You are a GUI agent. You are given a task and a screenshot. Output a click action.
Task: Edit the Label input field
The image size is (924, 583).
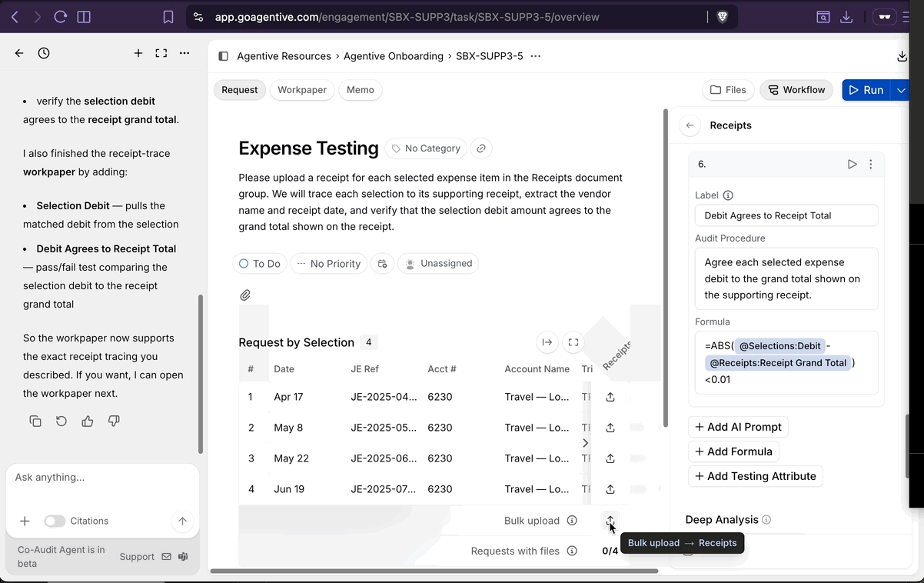[786, 215]
